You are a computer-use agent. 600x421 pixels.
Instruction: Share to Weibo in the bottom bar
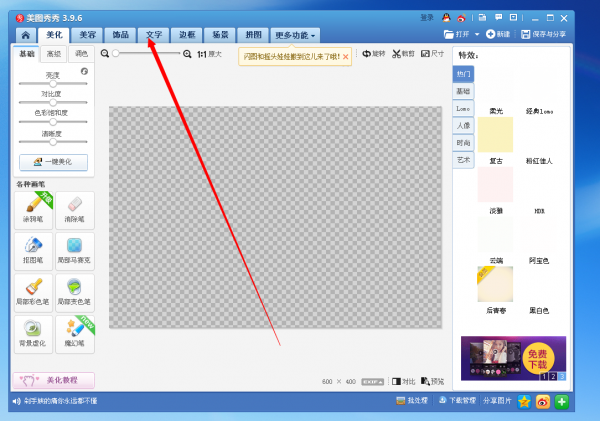click(543, 401)
